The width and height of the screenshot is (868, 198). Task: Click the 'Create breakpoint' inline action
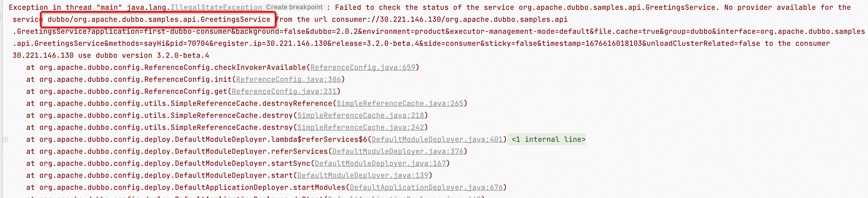(x=294, y=7)
